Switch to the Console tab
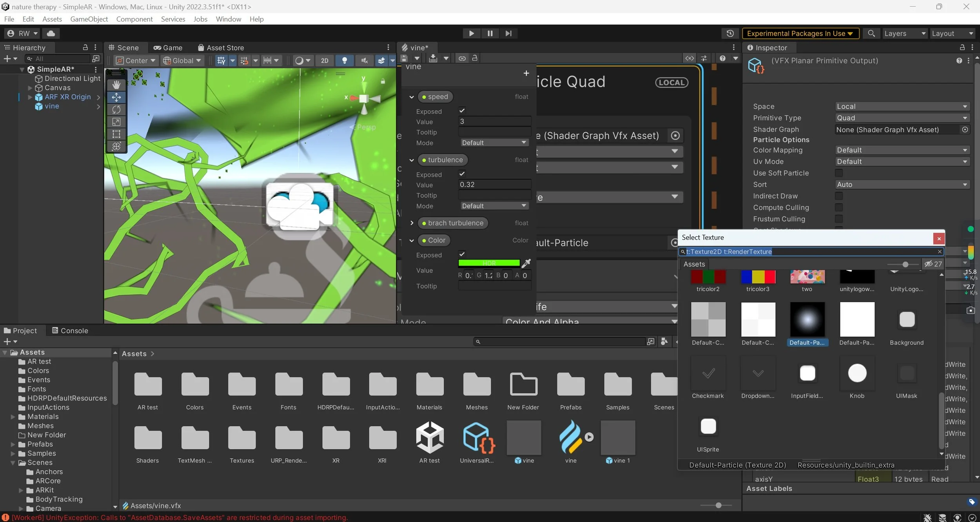The width and height of the screenshot is (980, 522). tap(70, 330)
